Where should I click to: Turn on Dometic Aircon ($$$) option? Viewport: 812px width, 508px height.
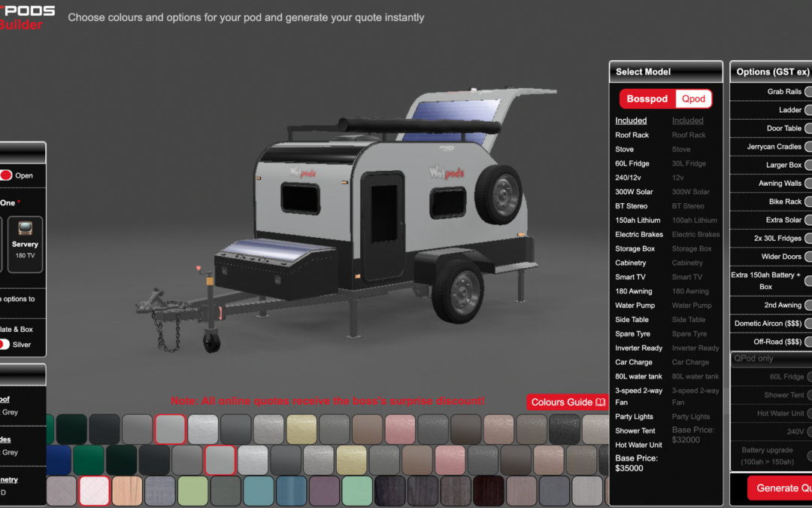pyautogui.click(x=807, y=324)
